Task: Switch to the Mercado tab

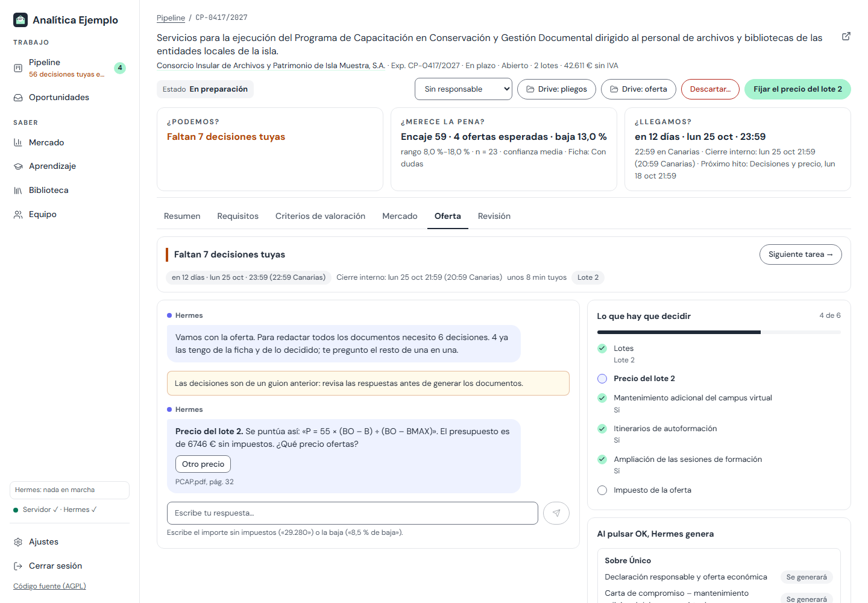Action: pos(400,216)
